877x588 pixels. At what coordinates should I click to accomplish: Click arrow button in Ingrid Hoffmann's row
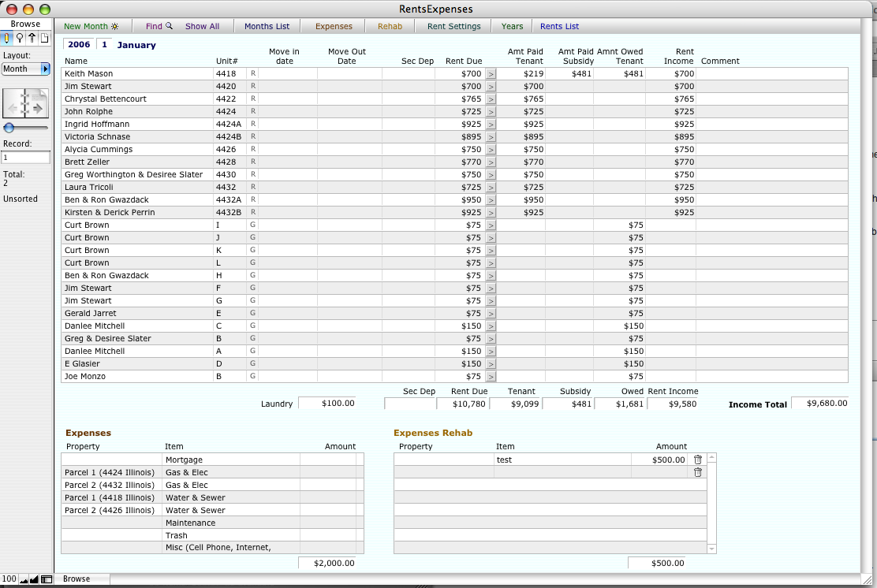click(491, 125)
